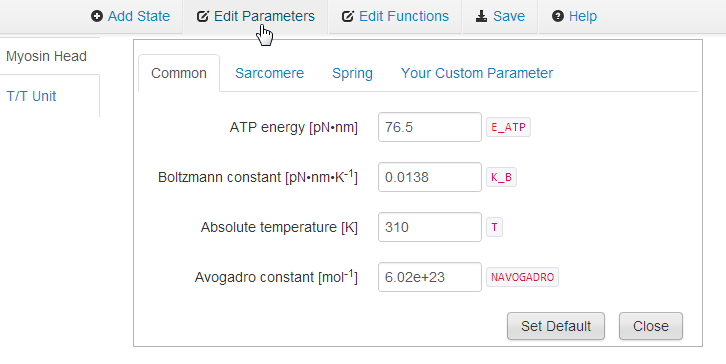Switch to the Spring tab

point(352,73)
